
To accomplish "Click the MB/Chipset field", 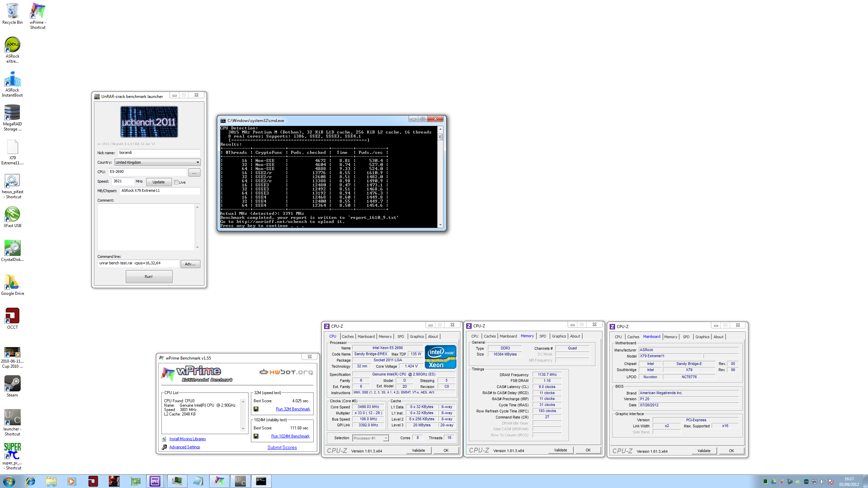I will 160,191.
